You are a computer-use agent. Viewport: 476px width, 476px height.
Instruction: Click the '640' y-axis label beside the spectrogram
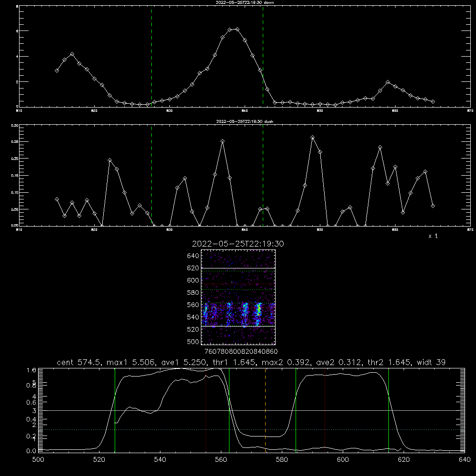click(193, 256)
